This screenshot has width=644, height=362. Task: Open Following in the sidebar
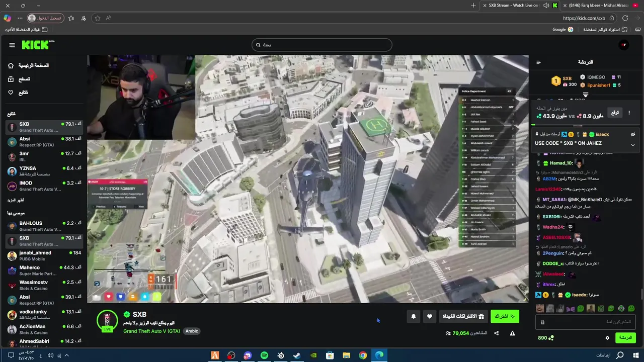coord(18,93)
